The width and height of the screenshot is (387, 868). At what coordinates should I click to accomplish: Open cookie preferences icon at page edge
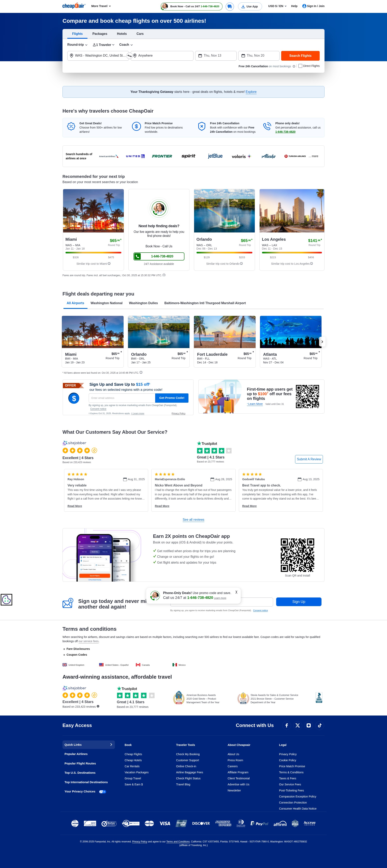tap(6, 599)
